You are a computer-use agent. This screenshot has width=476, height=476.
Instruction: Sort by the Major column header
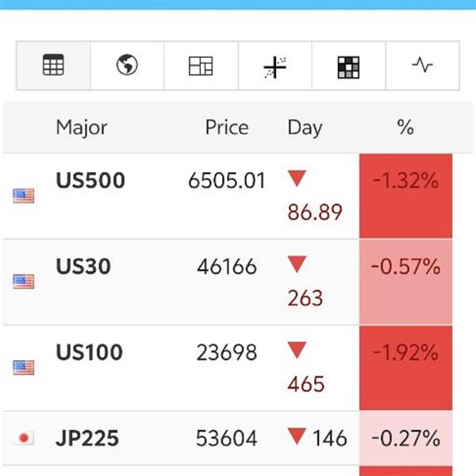pos(81,128)
